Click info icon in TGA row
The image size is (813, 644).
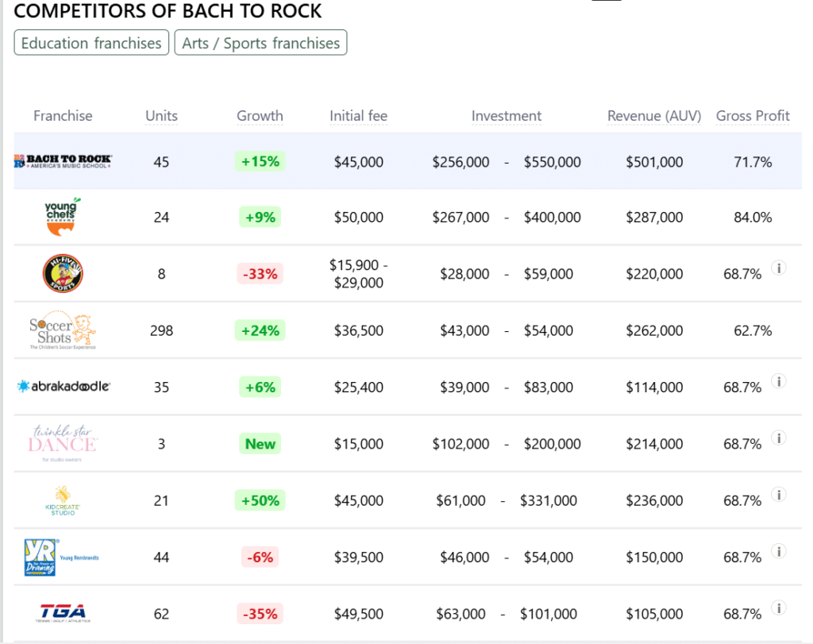779,607
